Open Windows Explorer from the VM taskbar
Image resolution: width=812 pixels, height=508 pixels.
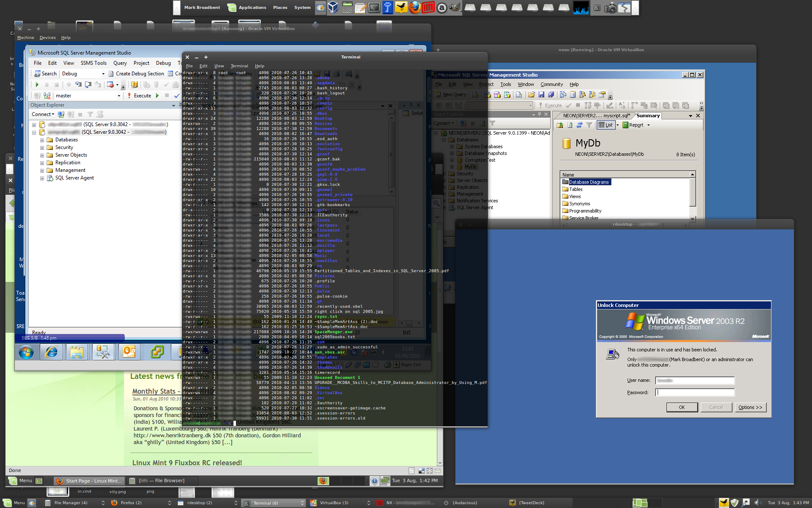tap(77, 352)
